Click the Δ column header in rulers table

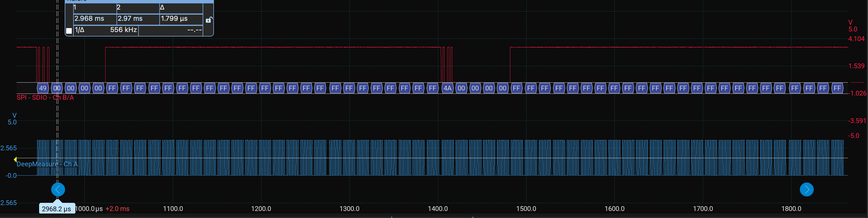[162, 7]
